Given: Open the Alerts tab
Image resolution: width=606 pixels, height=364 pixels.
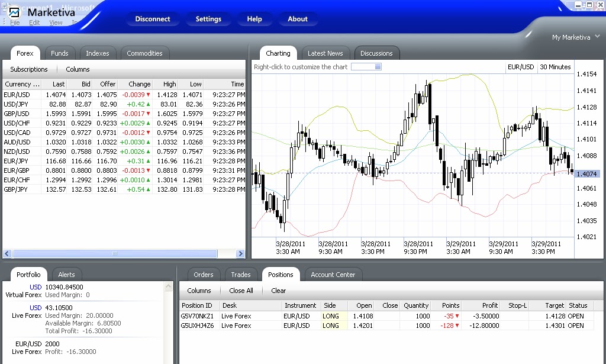Looking at the screenshot, I should click(66, 275).
